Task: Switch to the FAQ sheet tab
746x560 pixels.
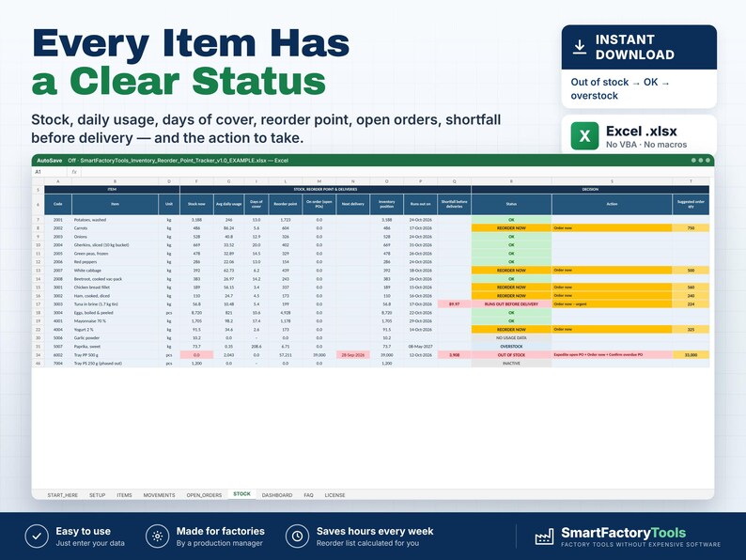Action: (x=308, y=495)
